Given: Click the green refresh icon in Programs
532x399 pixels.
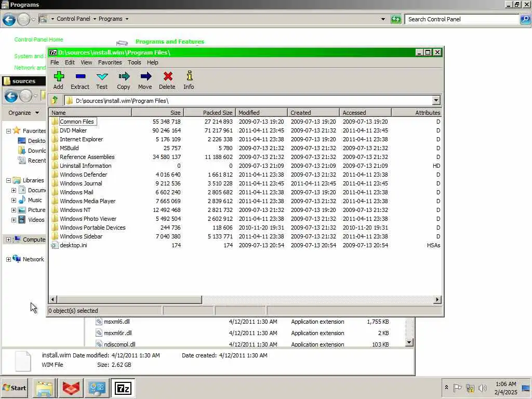Looking at the screenshot, I should (x=395, y=19).
